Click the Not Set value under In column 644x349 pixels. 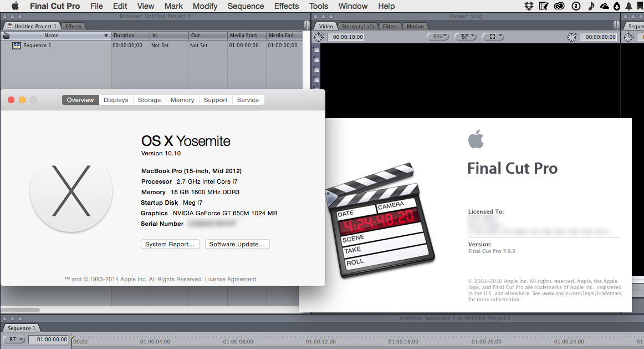click(x=160, y=45)
